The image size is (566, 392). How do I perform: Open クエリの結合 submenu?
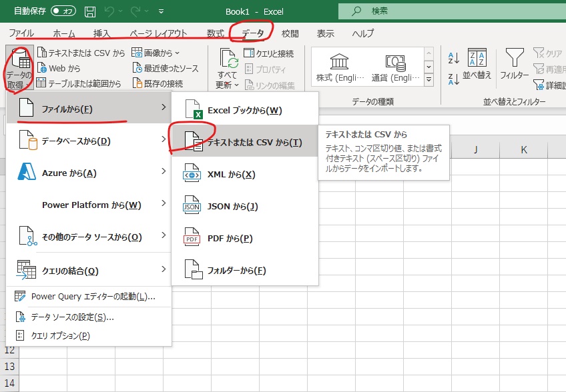pyautogui.click(x=89, y=270)
